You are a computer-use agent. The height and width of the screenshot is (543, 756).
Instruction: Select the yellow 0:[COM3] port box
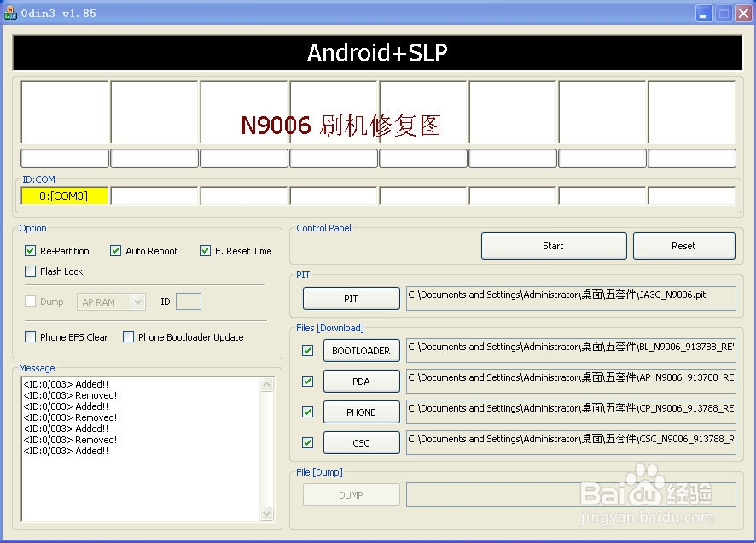coord(64,196)
